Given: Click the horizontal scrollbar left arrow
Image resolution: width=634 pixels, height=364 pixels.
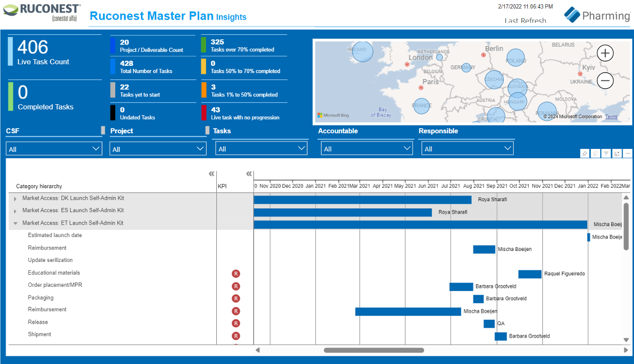Looking at the screenshot, I should [x=258, y=350].
